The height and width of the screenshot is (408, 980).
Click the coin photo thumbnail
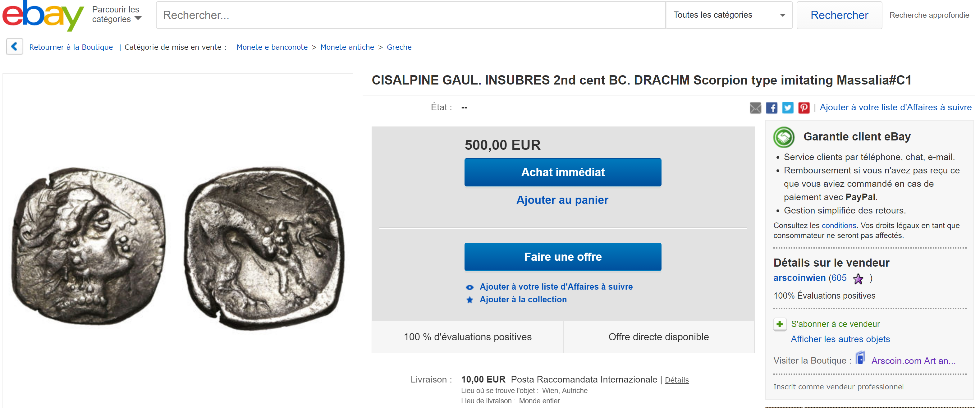tap(178, 247)
